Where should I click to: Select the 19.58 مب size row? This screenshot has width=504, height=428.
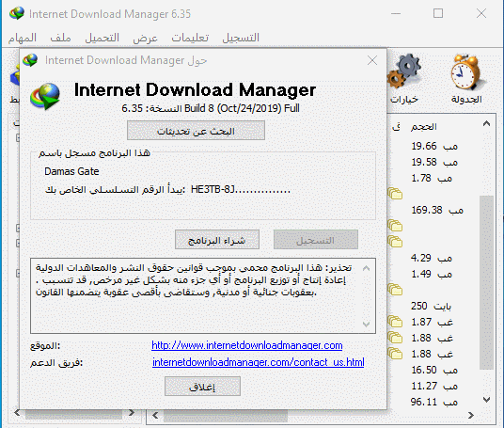coord(434,162)
